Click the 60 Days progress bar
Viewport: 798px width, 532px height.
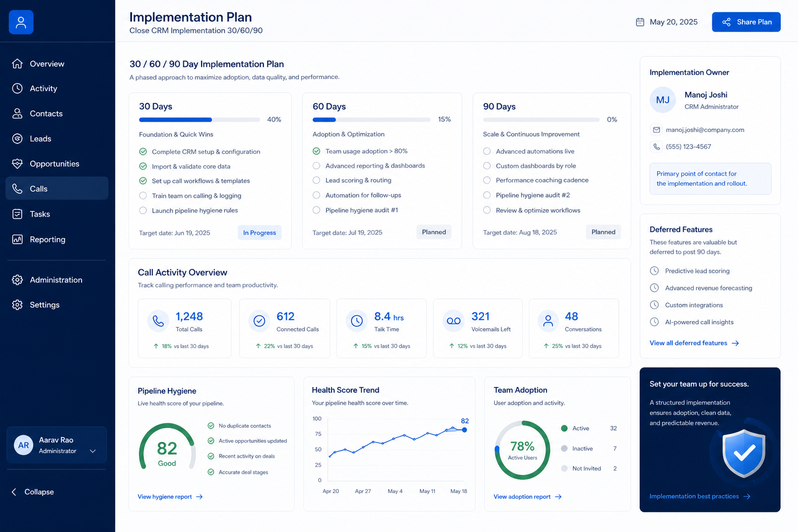click(x=371, y=119)
